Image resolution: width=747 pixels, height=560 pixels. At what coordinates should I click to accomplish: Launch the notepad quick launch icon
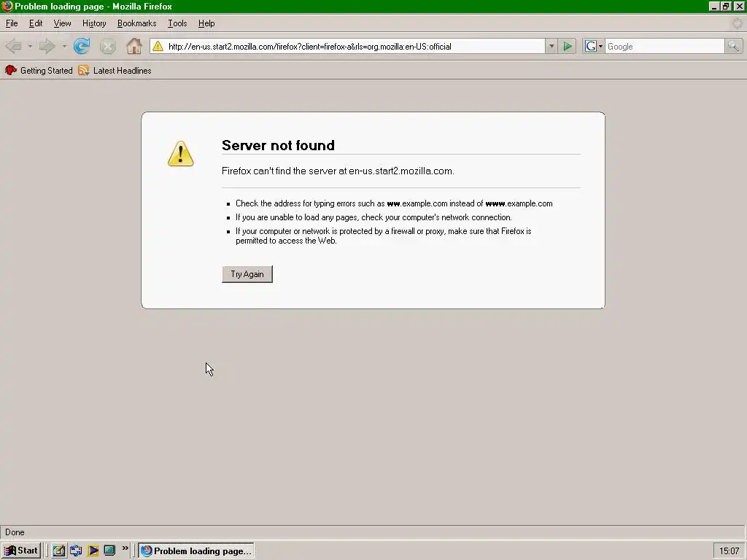[58, 551]
